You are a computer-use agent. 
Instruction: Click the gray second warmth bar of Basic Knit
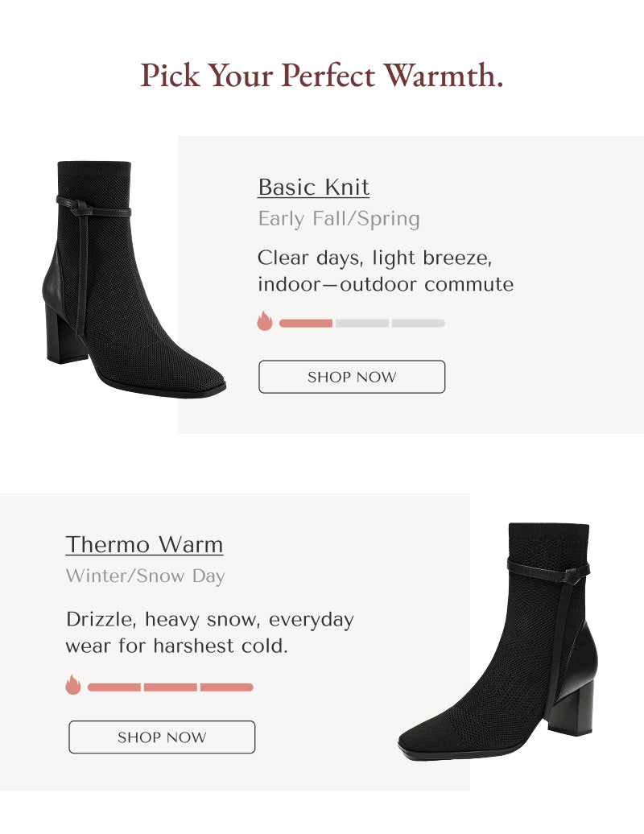click(362, 323)
